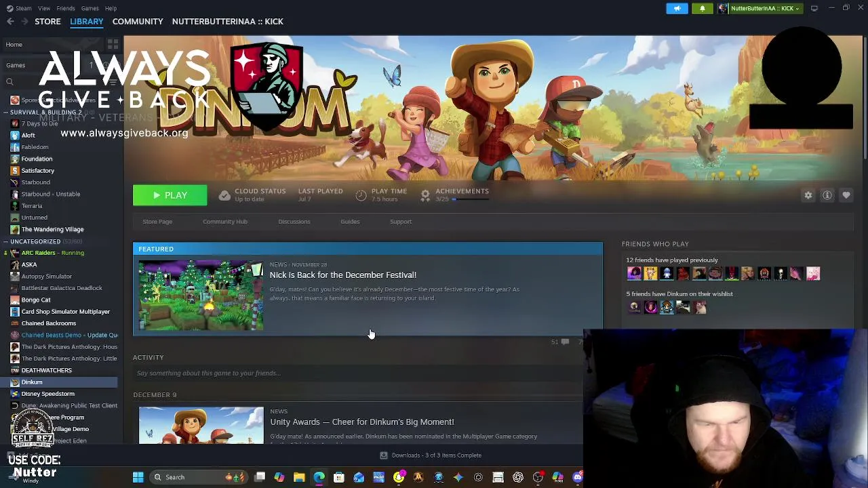Open 'Nick is Back for the December Festival!' news
Screen dimensions: 868x488
(343, 275)
